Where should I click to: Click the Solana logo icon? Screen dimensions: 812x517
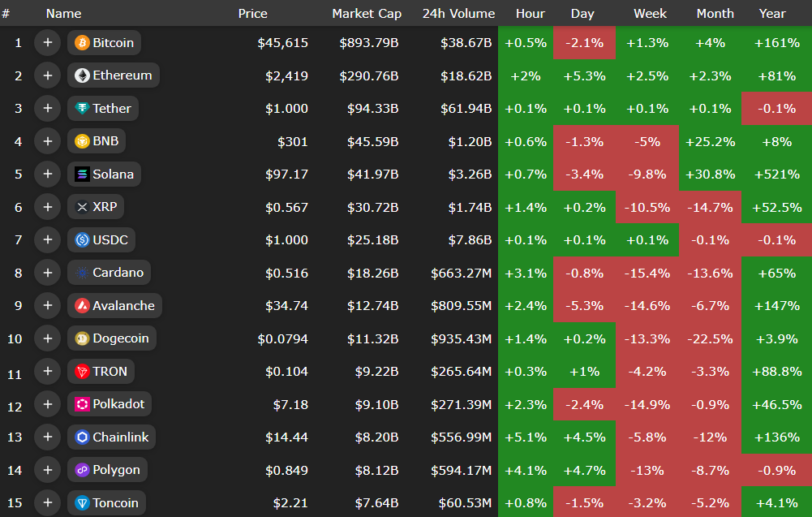[82, 174]
